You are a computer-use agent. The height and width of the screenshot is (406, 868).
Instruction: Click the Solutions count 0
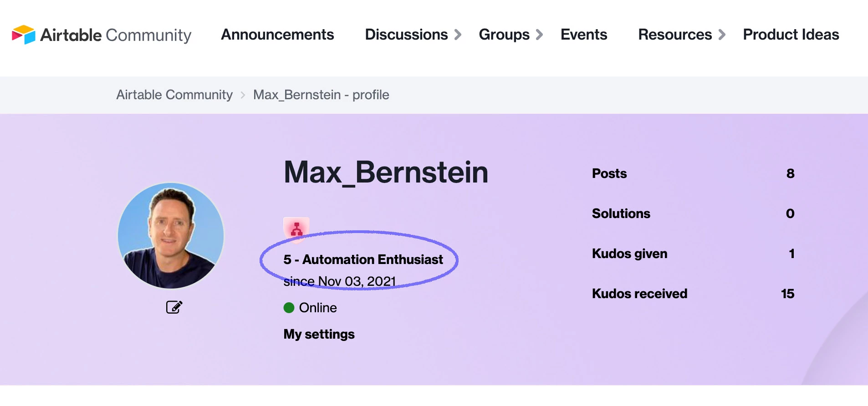tap(790, 213)
